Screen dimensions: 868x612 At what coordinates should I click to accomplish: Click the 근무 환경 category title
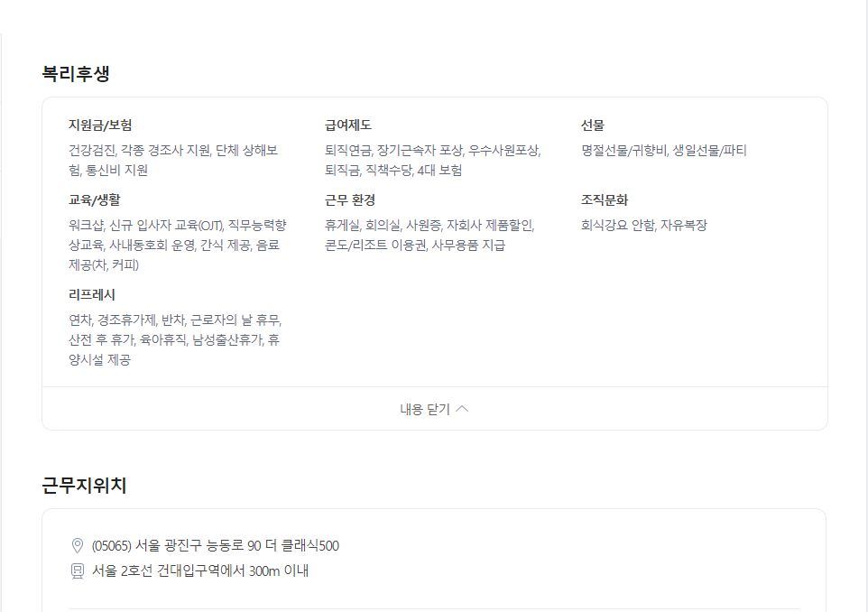[x=350, y=200]
